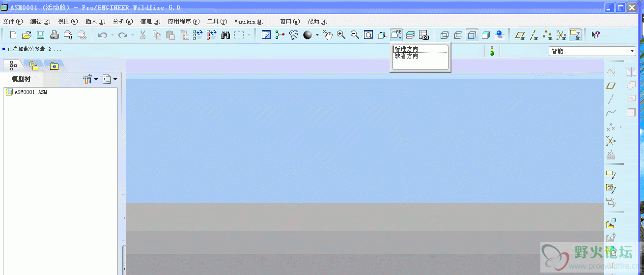Click the context-sensitive help icon

point(595,35)
